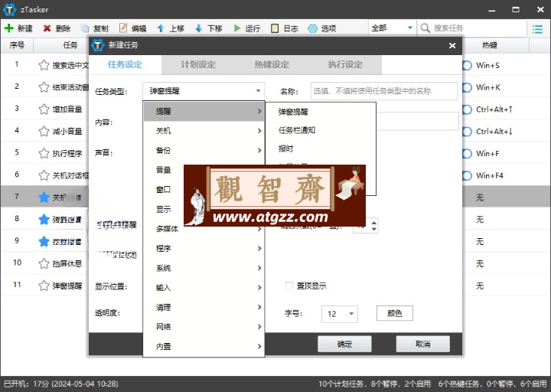Image resolution: width=551 pixels, height=392 pixels.
Task: Expand the 输入 submenu
Action: (x=204, y=288)
